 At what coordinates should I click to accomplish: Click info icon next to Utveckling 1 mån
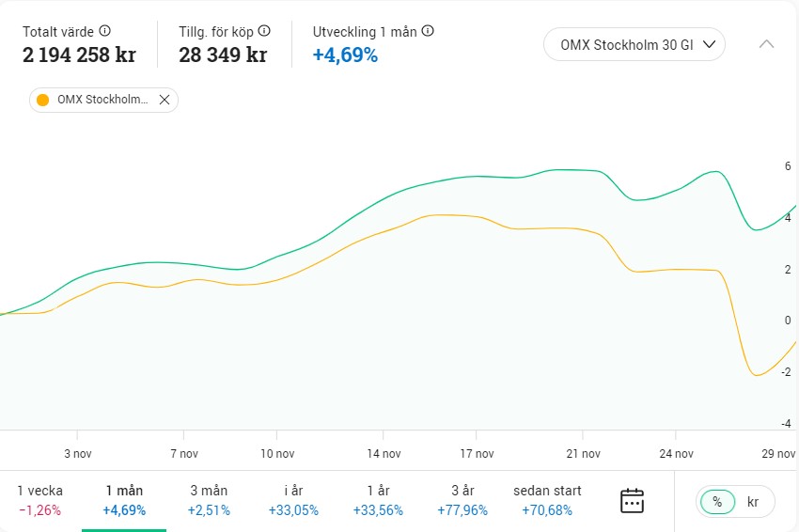(428, 31)
